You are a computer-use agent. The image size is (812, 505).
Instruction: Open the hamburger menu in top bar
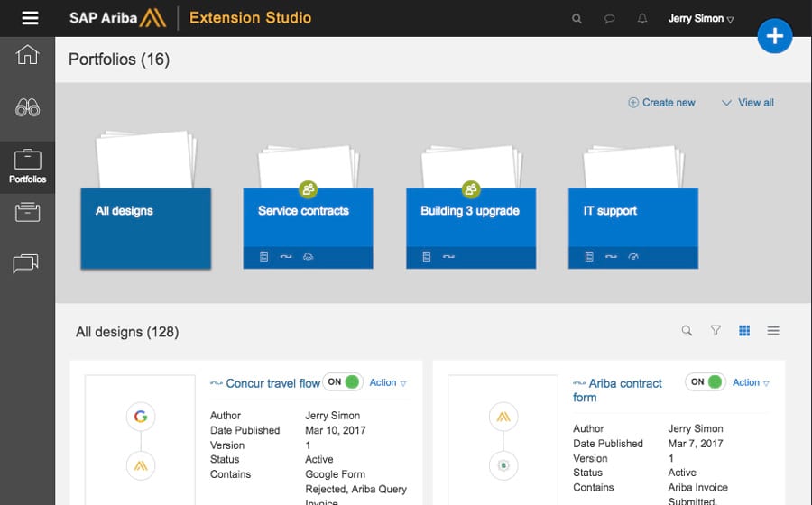click(30, 18)
